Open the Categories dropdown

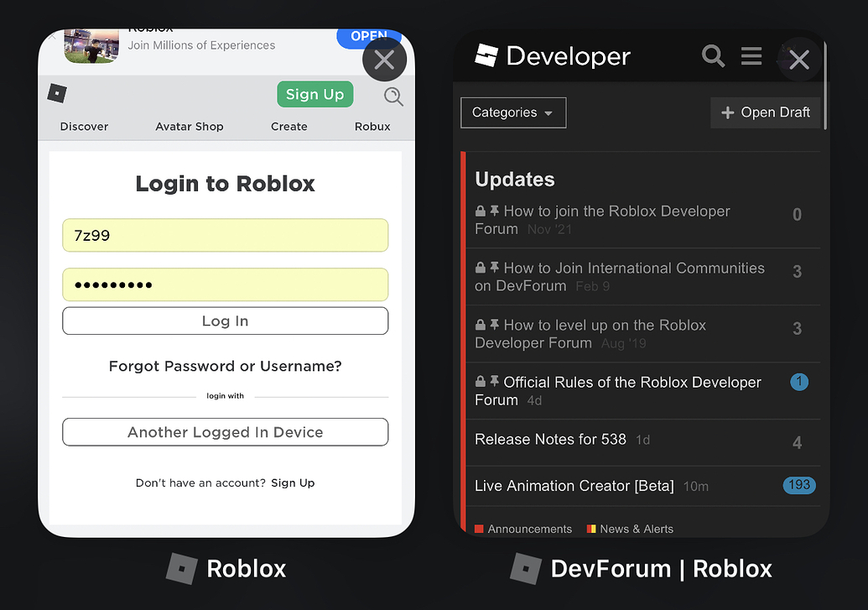coord(512,112)
